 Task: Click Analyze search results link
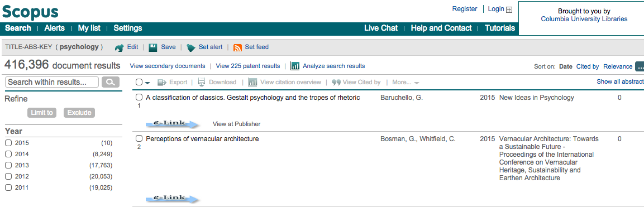pos(334,66)
